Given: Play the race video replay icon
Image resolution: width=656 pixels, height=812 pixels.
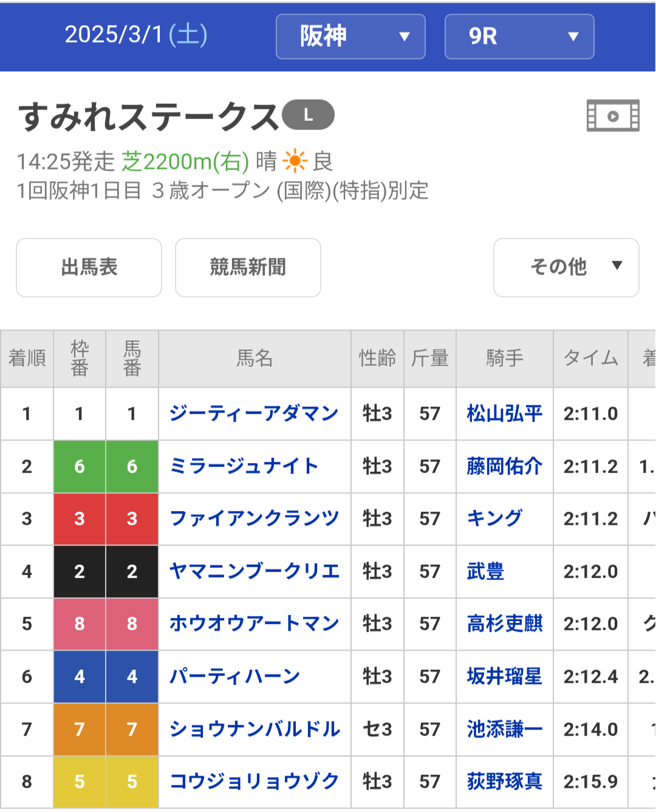Looking at the screenshot, I should coord(612,115).
